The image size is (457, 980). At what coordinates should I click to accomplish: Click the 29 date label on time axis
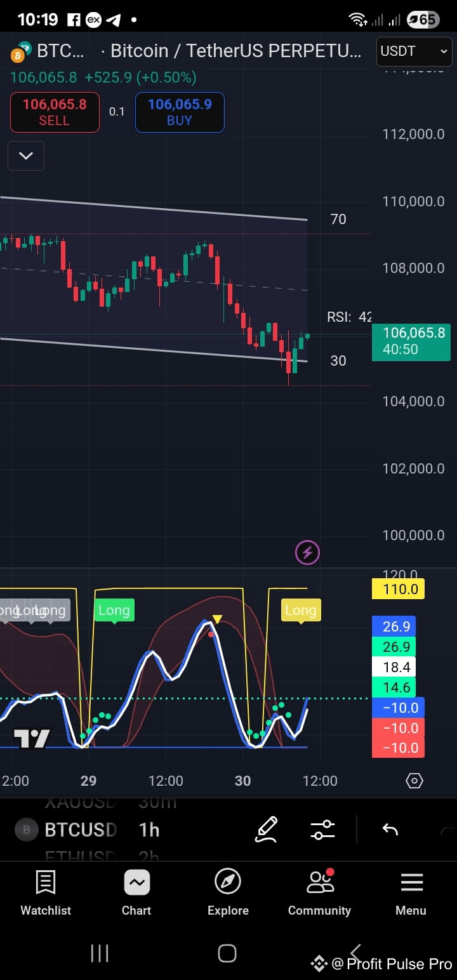click(88, 781)
